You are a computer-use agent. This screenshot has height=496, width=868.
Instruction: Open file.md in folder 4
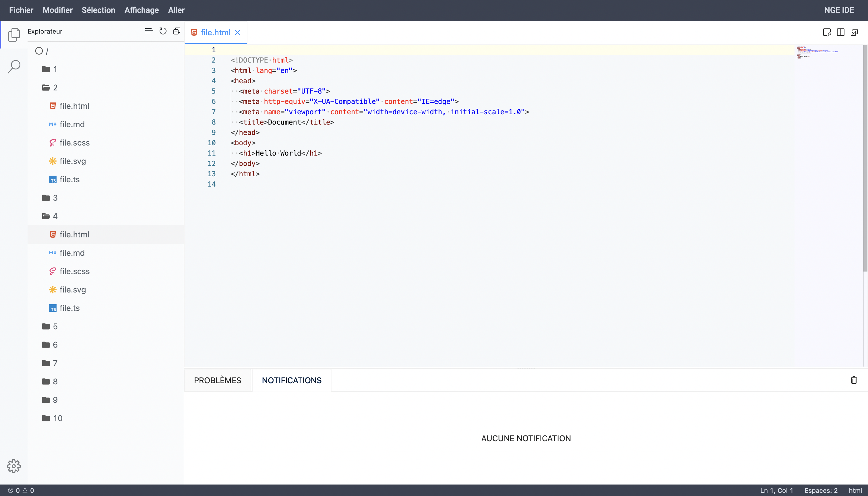point(106,253)
